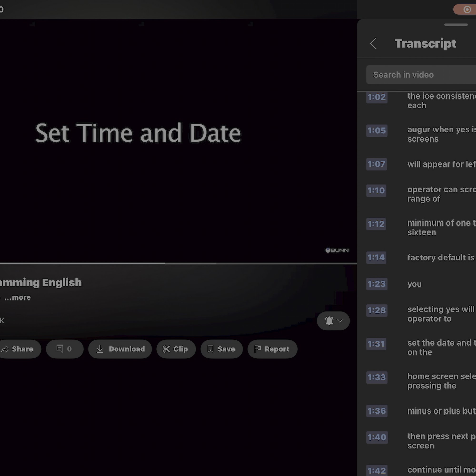This screenshot has height=476, width=476.
Task: Go back using the Transcript back arrow
Action: (373, 44)
